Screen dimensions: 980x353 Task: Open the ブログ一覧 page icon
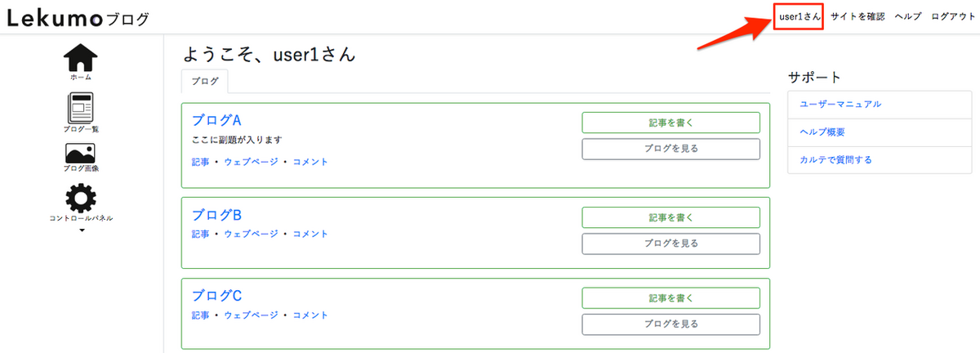click(81, 108)
